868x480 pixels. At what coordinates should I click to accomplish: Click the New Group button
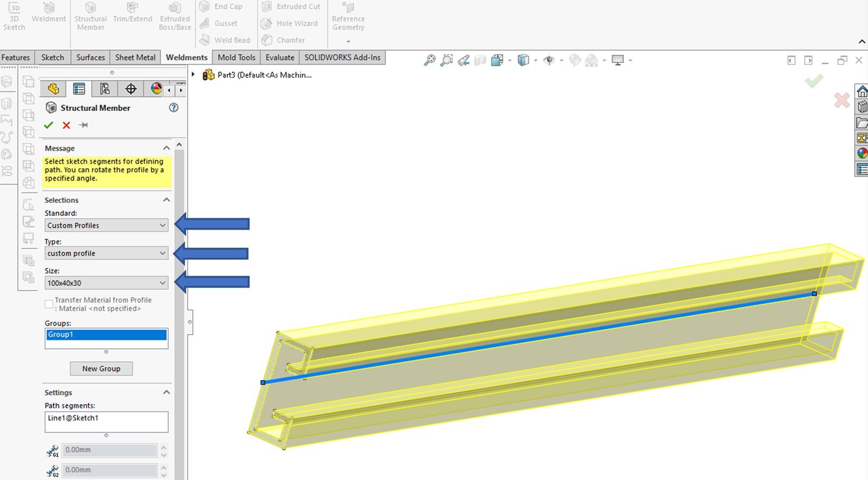click(101, 368)
